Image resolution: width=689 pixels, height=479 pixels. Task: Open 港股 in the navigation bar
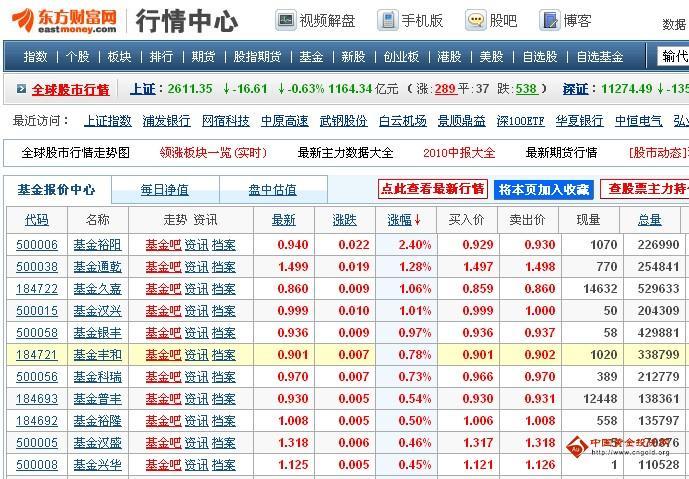click(449, 57)
